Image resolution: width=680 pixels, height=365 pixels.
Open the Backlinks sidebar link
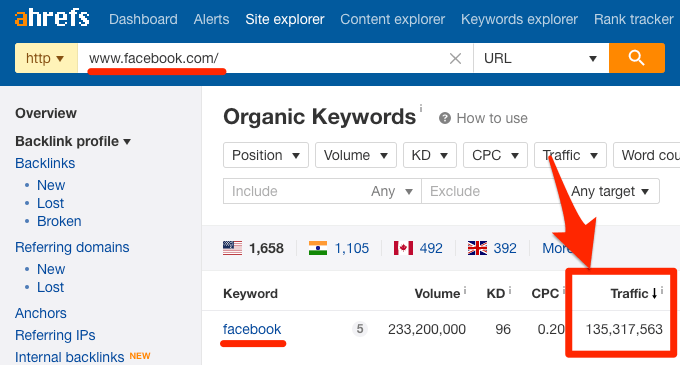pos(45,163)
